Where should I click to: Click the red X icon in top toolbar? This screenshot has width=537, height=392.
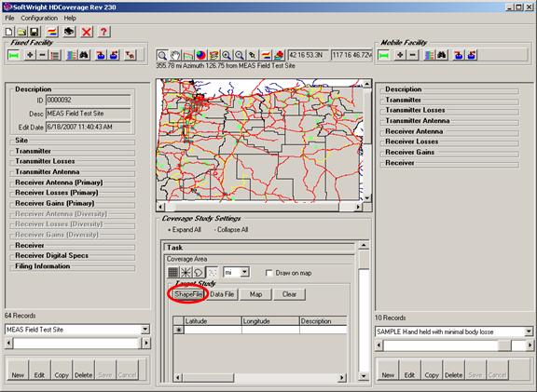(87, 32)
